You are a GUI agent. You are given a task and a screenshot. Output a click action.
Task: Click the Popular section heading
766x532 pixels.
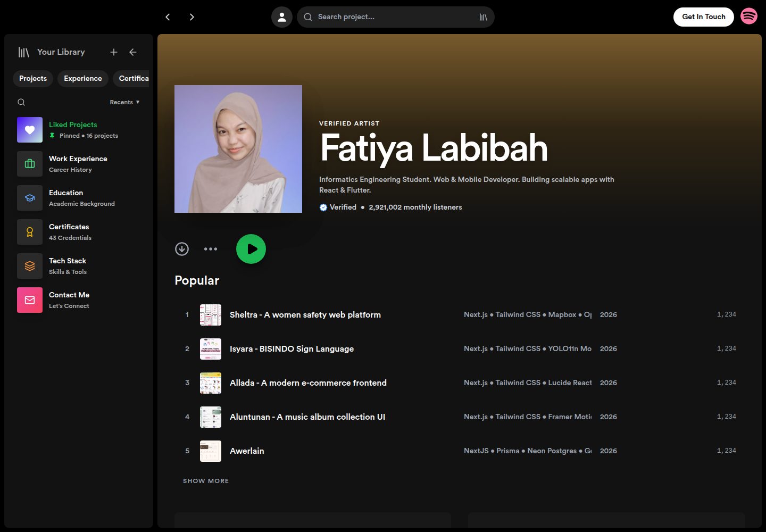(197, 280)
